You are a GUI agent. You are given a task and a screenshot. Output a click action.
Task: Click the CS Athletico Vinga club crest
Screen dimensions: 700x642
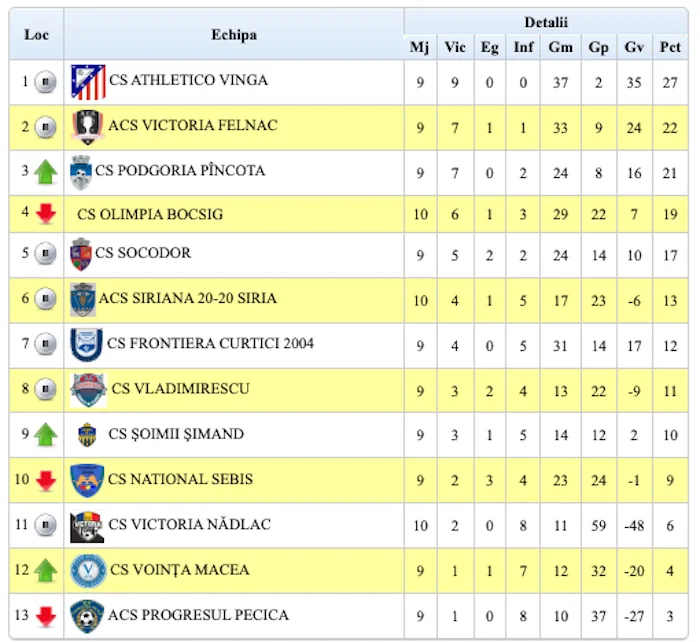88,82
